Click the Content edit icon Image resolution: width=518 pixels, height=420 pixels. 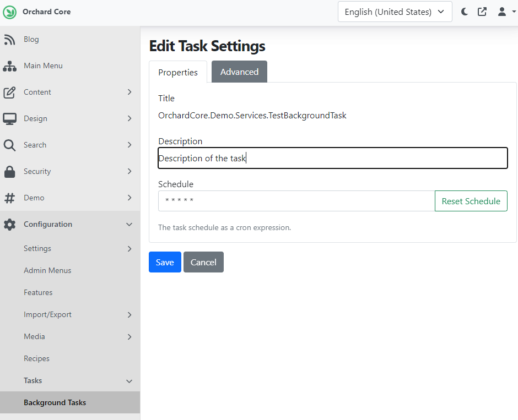point(9,92)
